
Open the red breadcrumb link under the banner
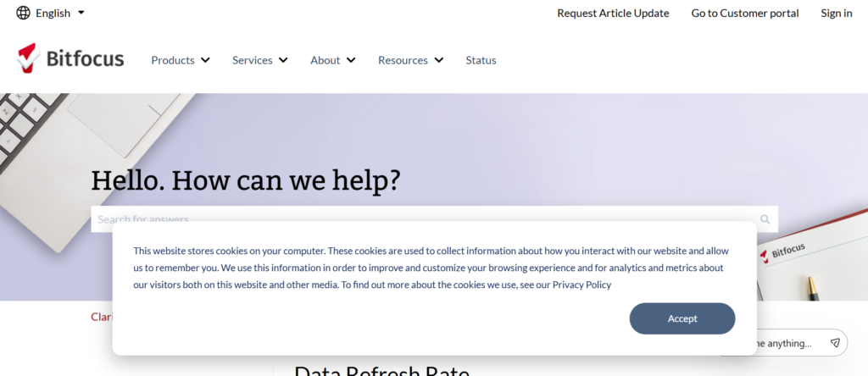tap(102, 317)
